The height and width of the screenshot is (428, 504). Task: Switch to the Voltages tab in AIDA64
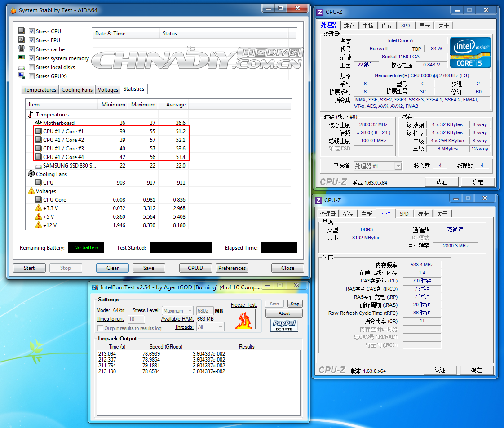pos(107,89)
